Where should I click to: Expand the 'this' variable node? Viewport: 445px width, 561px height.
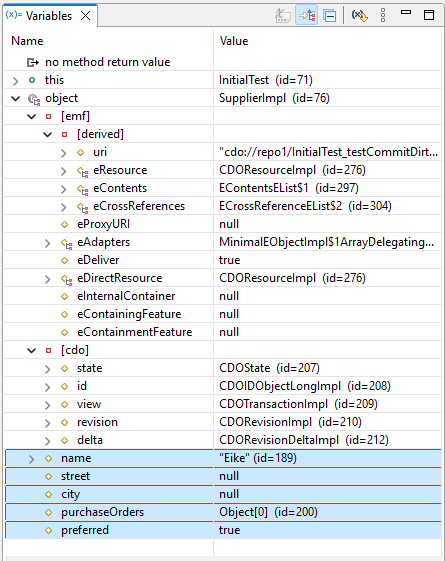15,81
